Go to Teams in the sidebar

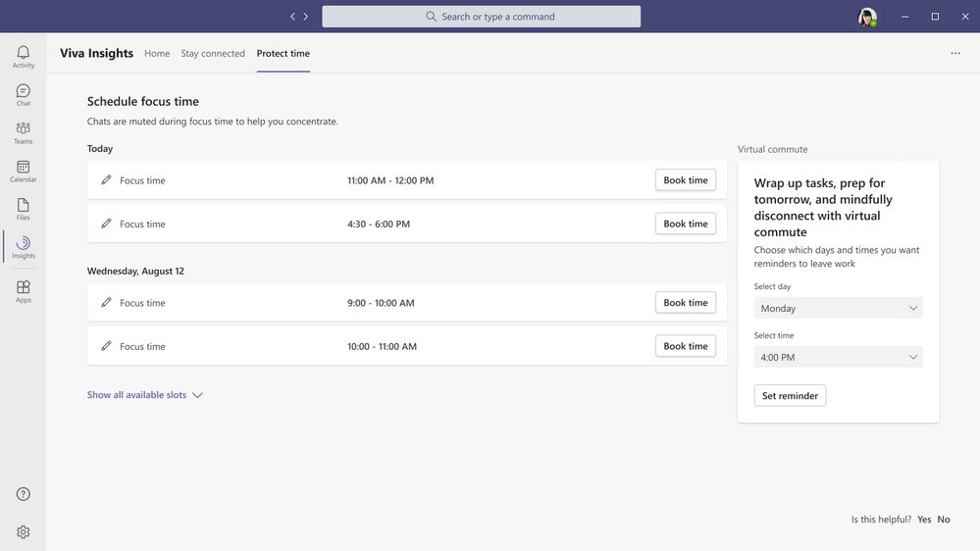(x=24, y=133)
